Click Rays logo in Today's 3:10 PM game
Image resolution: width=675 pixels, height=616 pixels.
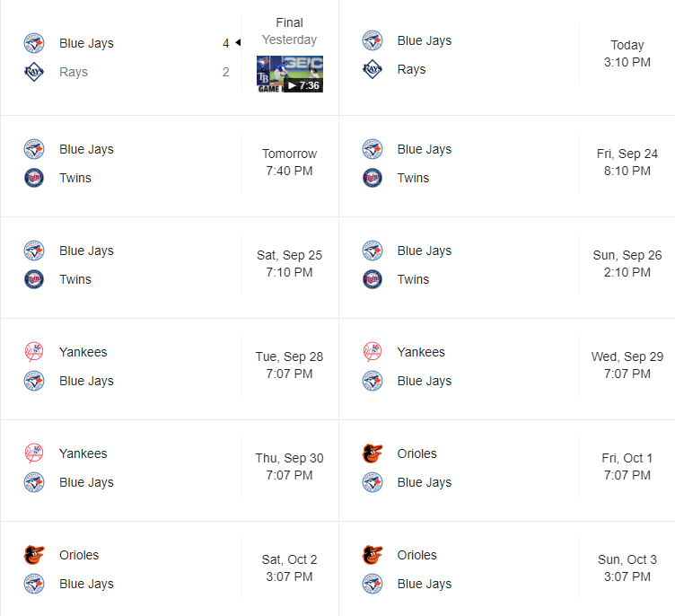(373, 69)
